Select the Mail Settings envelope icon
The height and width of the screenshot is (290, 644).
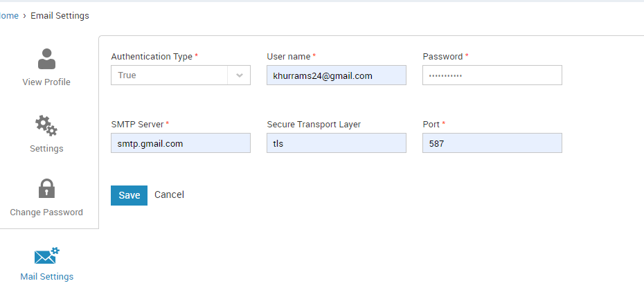pyautogui.click(x=47, y=255)
